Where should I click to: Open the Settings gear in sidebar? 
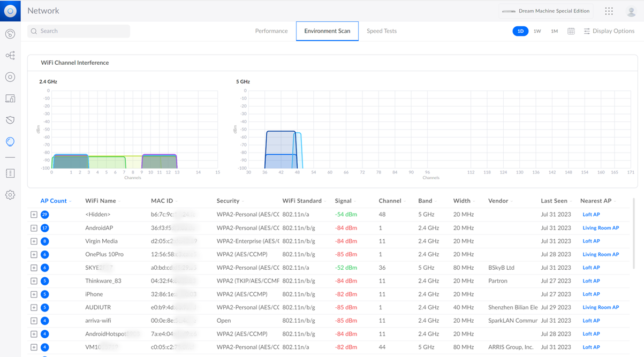10,195
